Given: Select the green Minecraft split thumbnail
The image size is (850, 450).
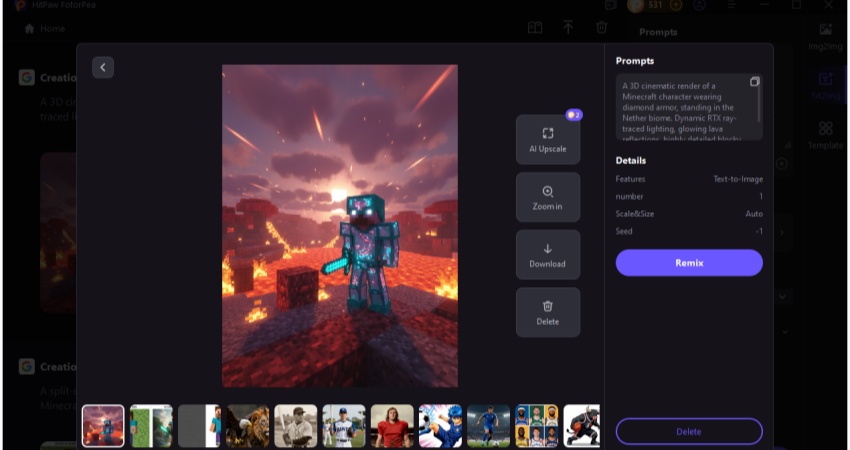Looking at the screenshot, I should click(151, 426).
